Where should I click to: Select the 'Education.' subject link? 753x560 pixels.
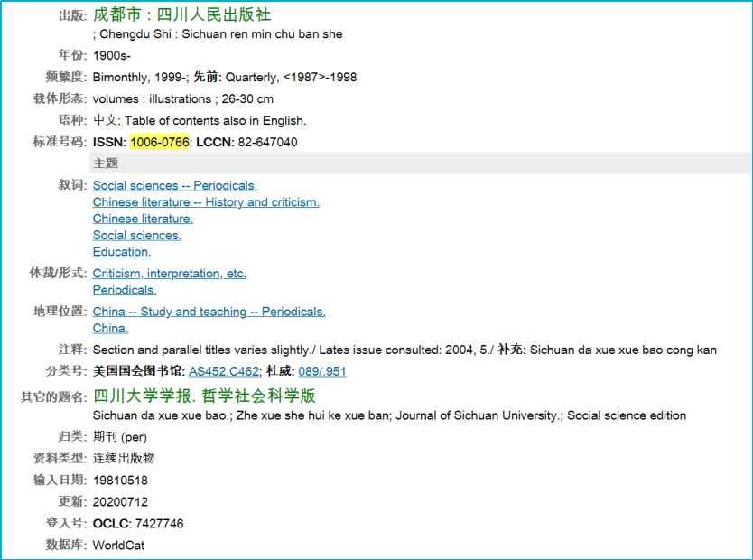pyautogui.click(x=122, y=252)
